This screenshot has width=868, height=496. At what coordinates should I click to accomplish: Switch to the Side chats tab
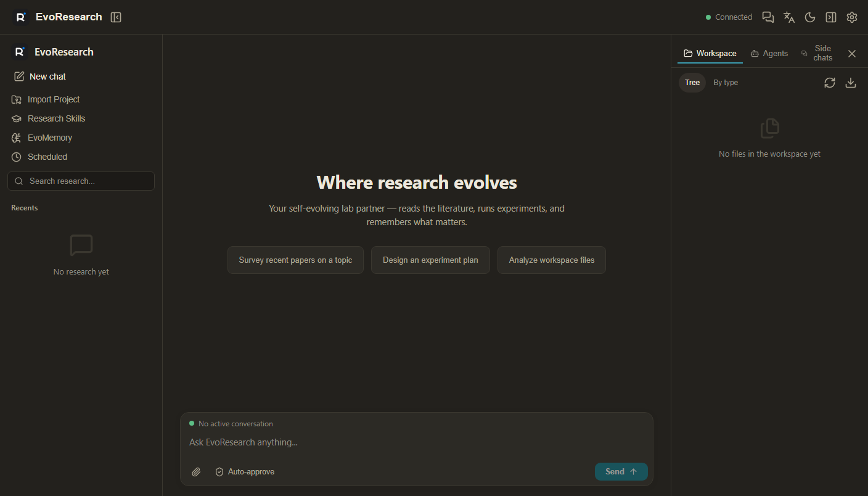click(817, 53)
